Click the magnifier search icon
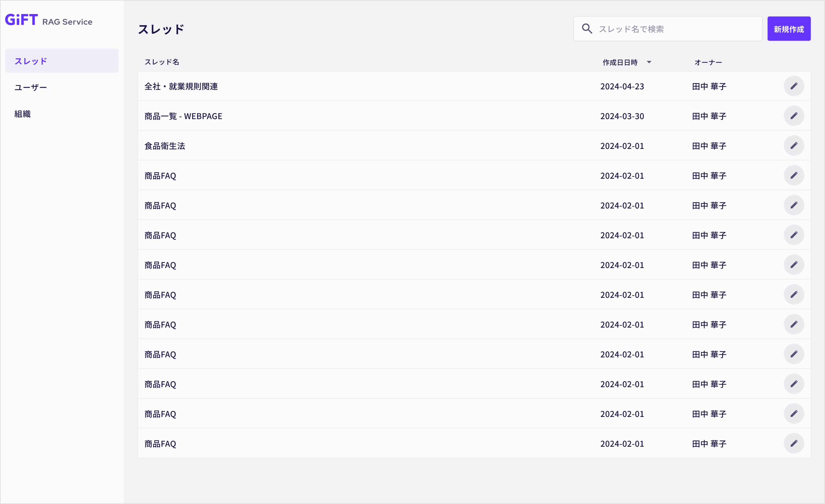Viewport: 825px width, 504px height. click(587, 29)
